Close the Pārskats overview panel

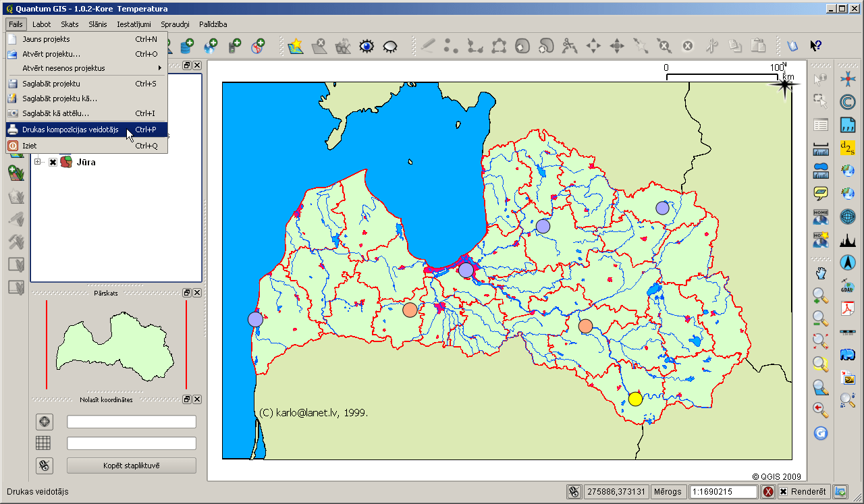197,293
